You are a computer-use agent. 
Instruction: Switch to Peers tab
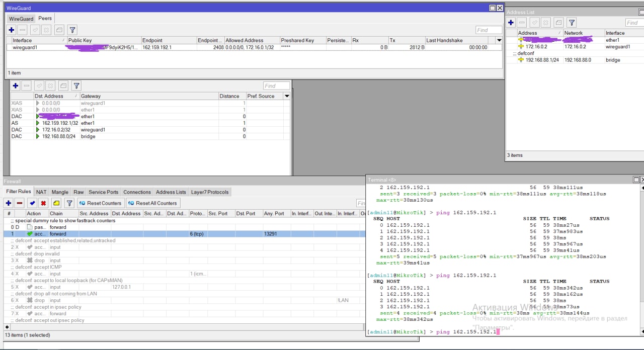(x=45, y=19)
